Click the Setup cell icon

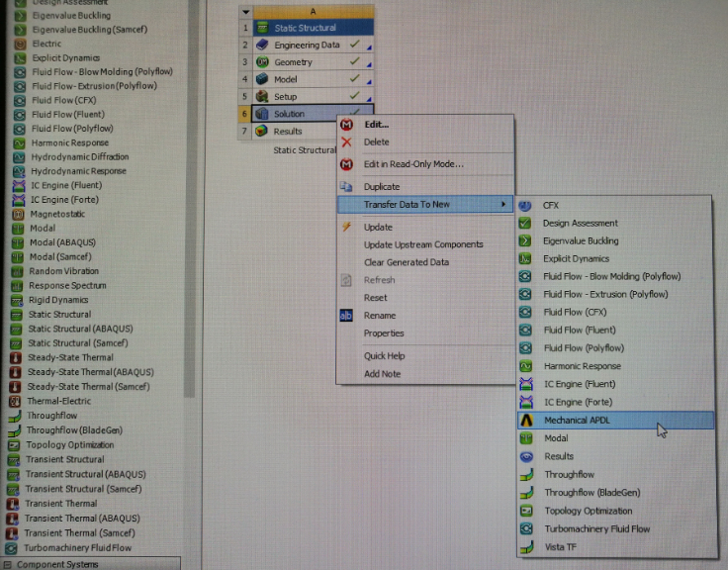click(x=262, y=97)
